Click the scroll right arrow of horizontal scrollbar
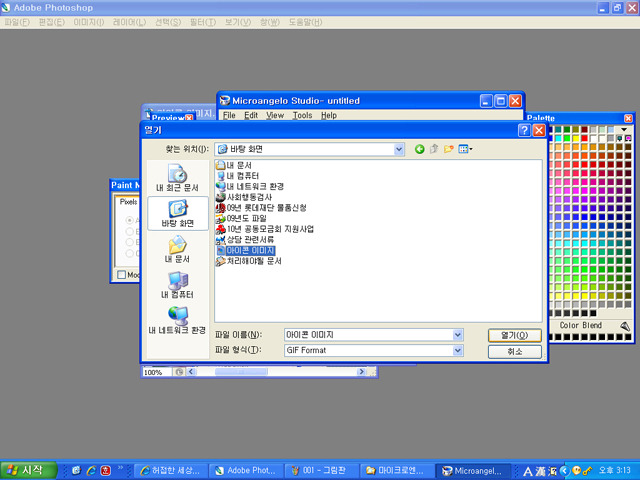Viewport: 640px width, 480px height. click(361, 372)
